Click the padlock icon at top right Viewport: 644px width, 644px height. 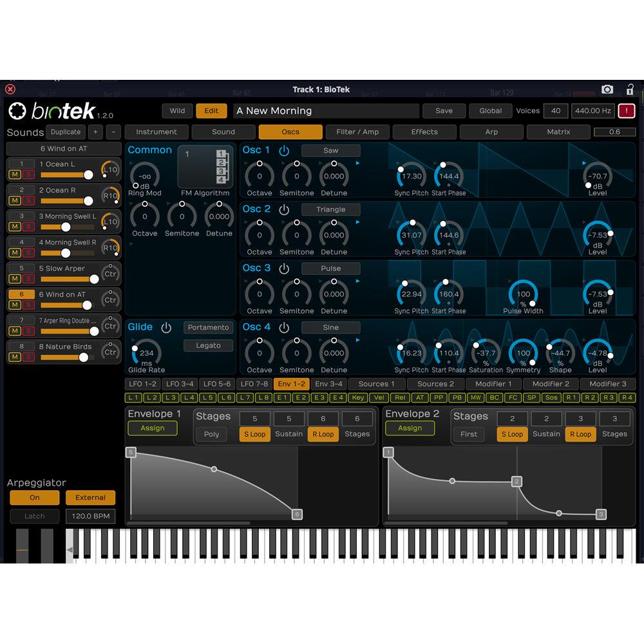pyautogui.click(x=630, y=89)
